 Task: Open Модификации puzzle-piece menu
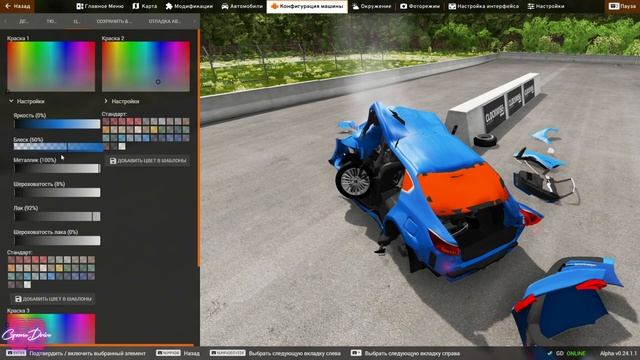pyautogui.click(x=189, y=6)
